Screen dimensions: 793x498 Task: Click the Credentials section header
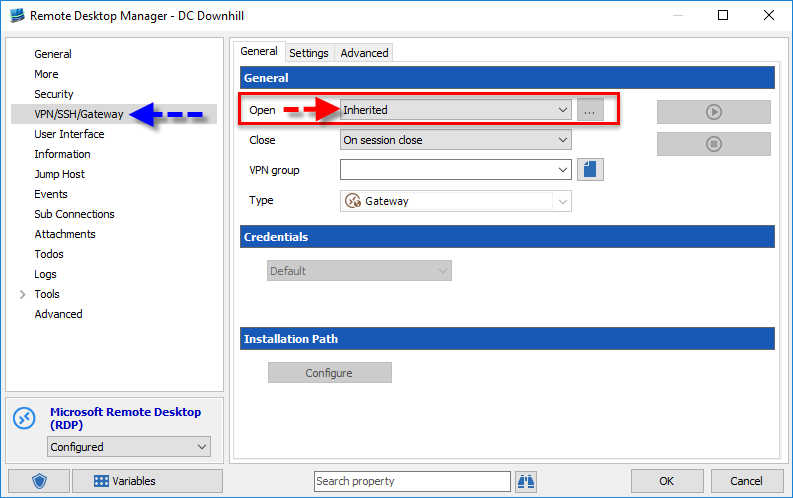pos(507,237)
